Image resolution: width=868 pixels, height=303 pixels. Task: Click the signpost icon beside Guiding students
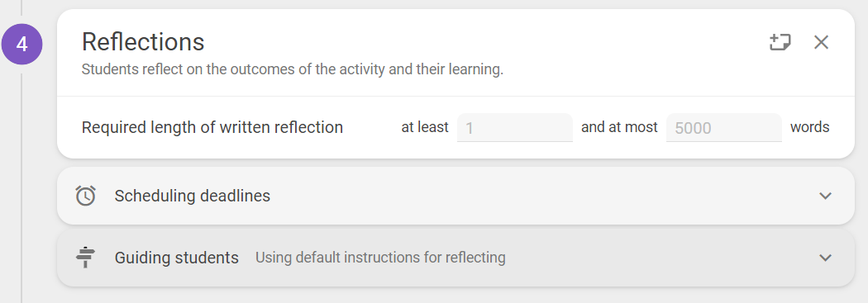coord(85,258)
